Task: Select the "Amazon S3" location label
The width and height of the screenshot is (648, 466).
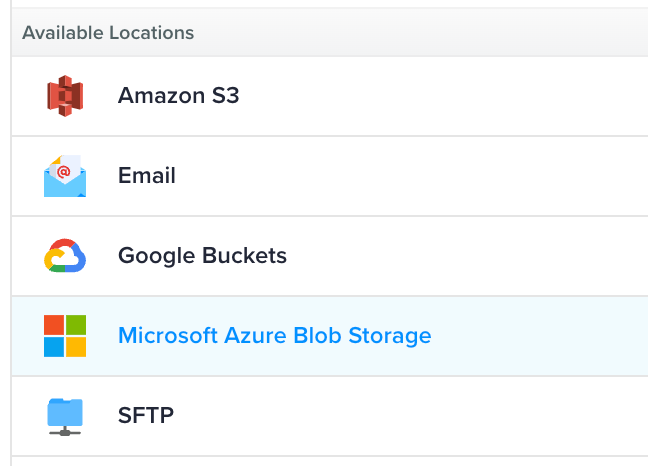Action: tap(178, 96)
